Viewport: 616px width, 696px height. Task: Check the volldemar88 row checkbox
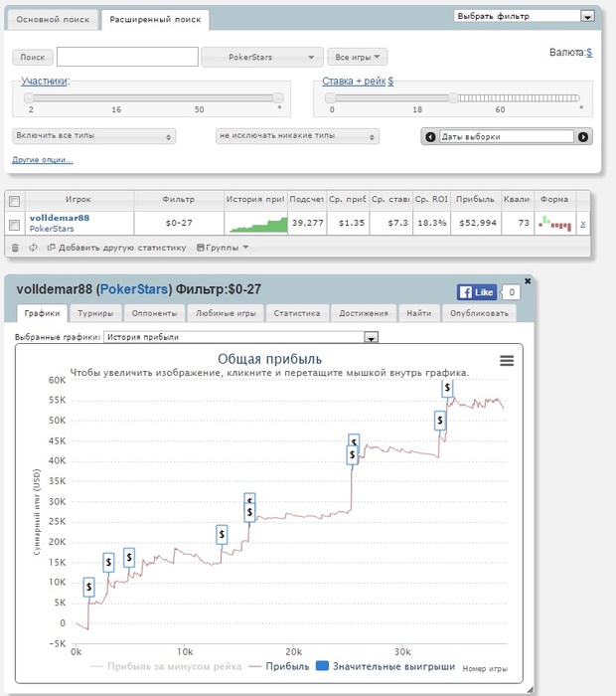point(14,225)
